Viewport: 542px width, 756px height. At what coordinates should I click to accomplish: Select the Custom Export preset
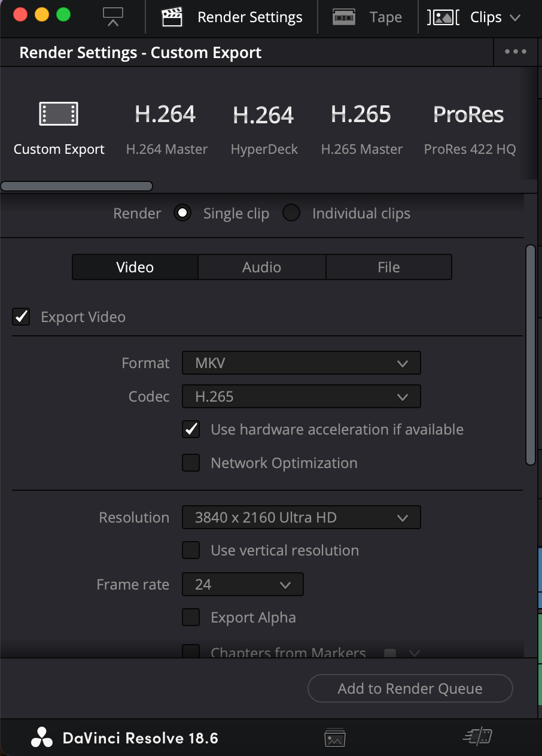(x=59, y=130)
